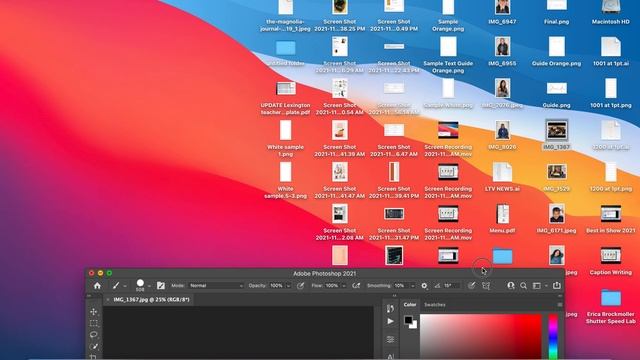Open the Brush tool preset picker
The width and height of the screenshot is (640, 360).
click(x=116, y=286)
